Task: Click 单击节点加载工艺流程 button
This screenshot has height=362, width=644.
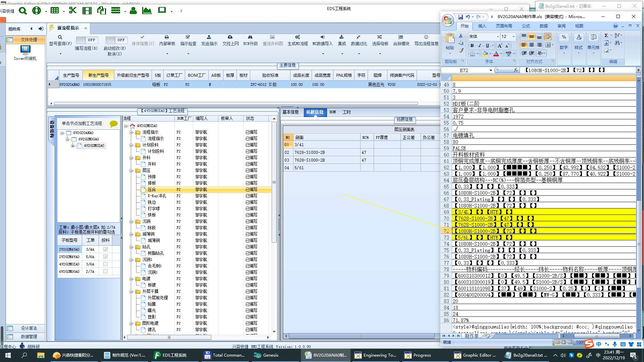Action: [x=82, y=124]
